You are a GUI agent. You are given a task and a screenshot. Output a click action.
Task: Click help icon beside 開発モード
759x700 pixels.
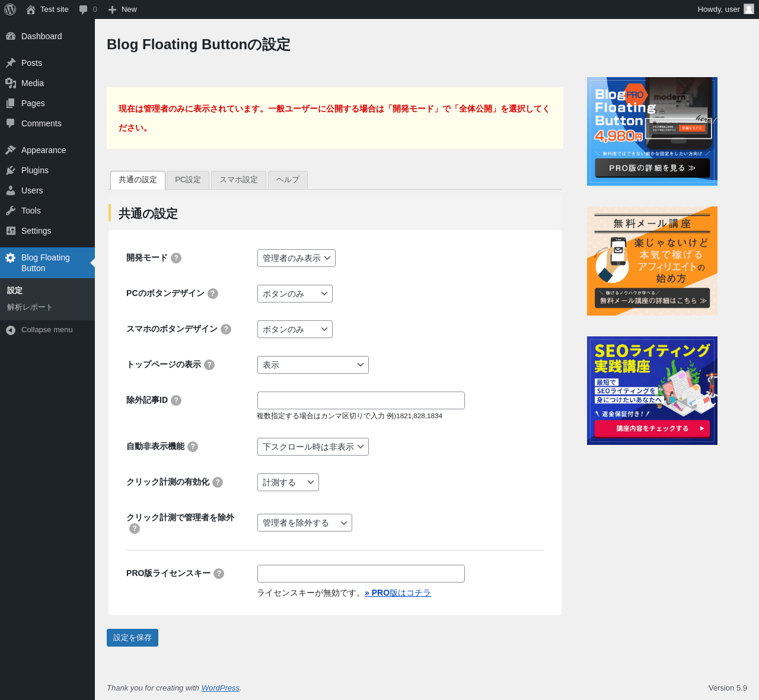click(176, 258)
